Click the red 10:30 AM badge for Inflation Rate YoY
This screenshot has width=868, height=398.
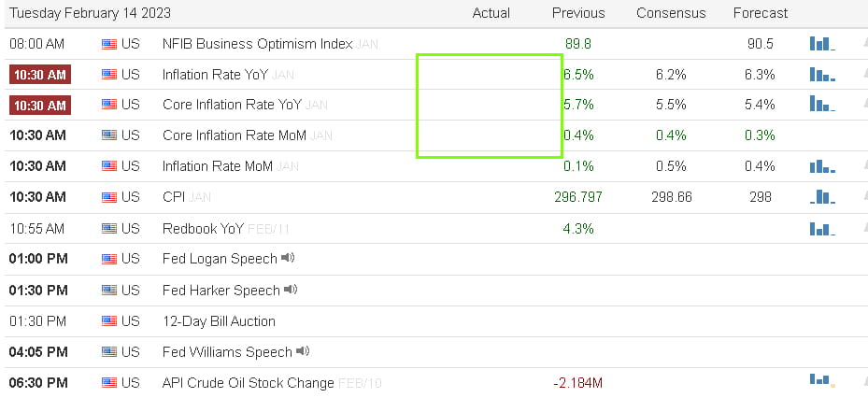coord(38,75)
